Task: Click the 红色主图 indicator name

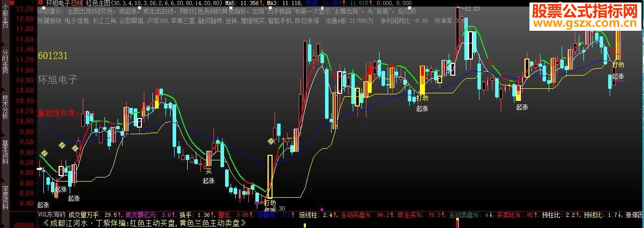Action: (98, 3)
